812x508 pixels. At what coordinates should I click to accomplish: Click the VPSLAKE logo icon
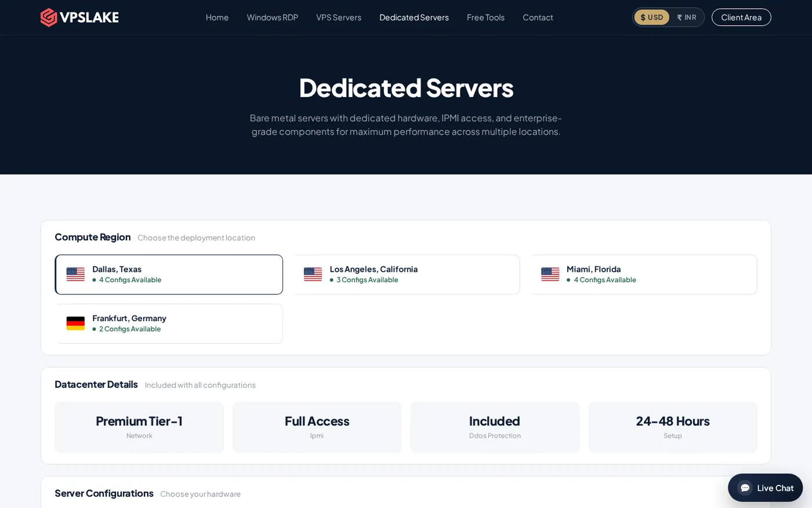pos(49,17)
